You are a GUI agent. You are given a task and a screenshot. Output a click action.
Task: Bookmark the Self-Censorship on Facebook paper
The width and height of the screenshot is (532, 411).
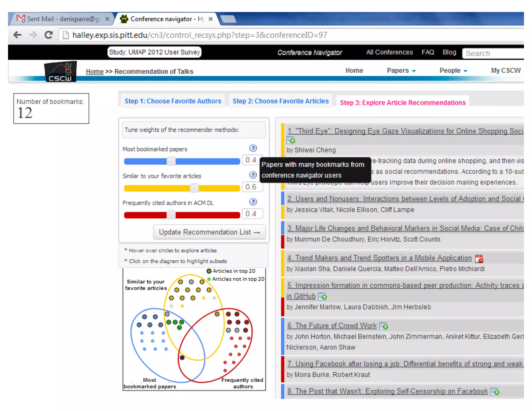coord(495,392)
